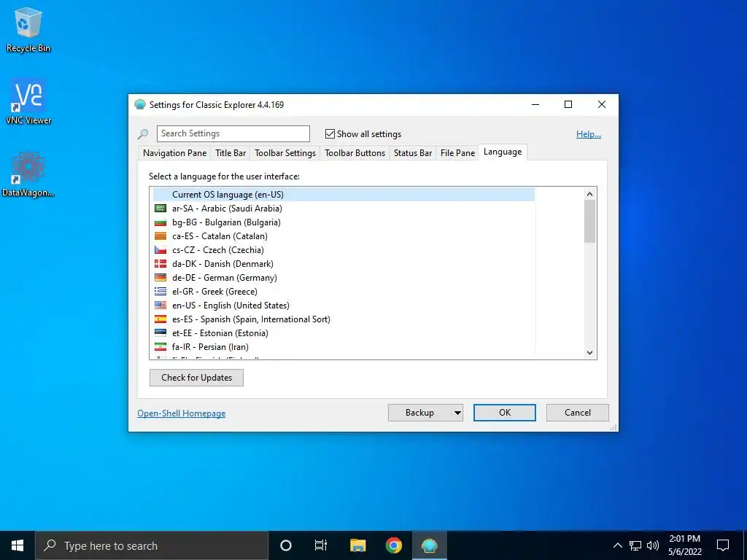This screenshot has height=560, width=747.
Task: Switch to the Navigation Pane tab
Action: point(175,153)
